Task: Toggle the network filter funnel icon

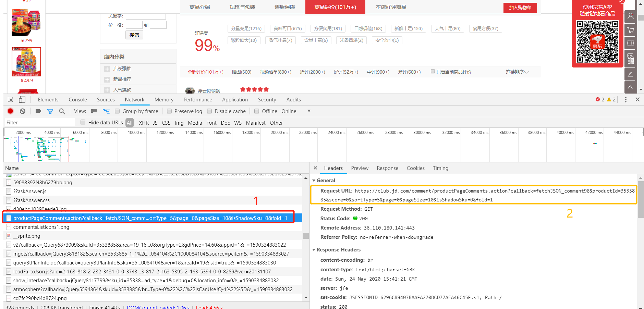Action: 50,111
